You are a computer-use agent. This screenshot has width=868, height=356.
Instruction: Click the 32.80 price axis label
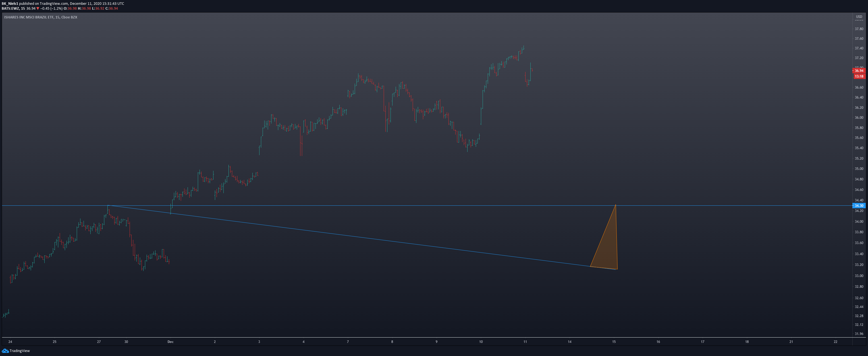859,287
